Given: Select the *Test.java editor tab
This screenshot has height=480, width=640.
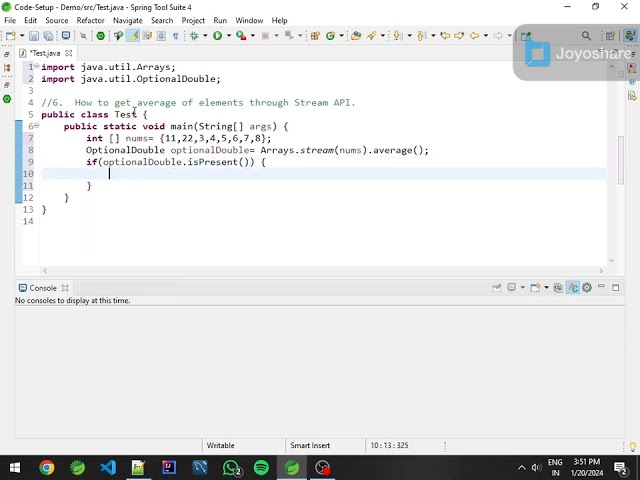Looking at the screenshot, I should [45, 53].
